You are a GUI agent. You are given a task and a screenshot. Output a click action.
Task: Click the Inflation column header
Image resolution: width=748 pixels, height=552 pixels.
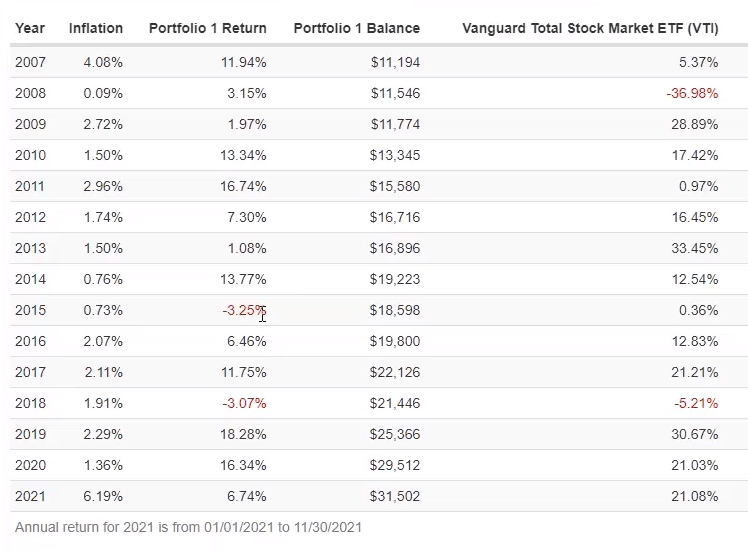[96, 29]
